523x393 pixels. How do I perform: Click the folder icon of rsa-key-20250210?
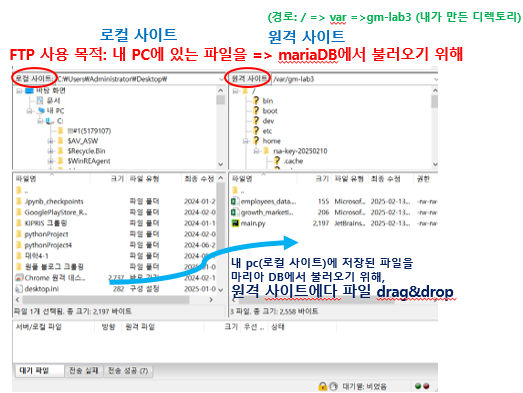point(266,151)
